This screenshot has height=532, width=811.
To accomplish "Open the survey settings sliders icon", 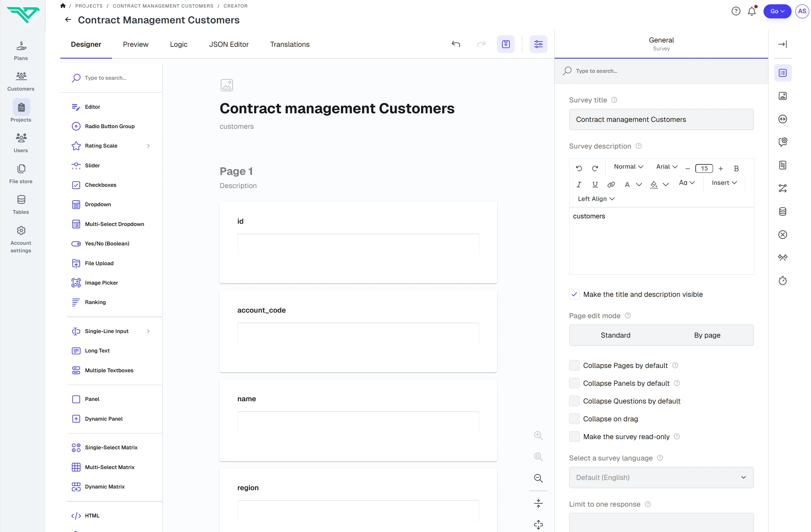I will pos(538,44).
